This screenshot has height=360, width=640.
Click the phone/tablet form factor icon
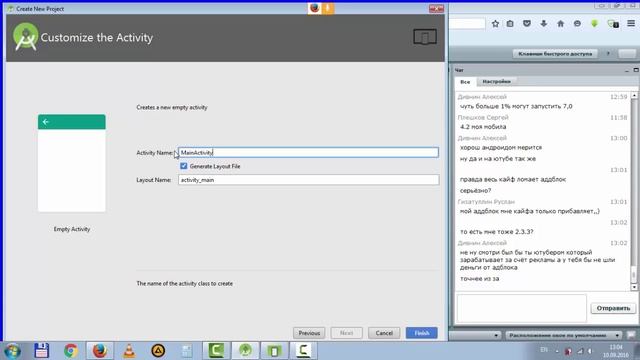425,37
